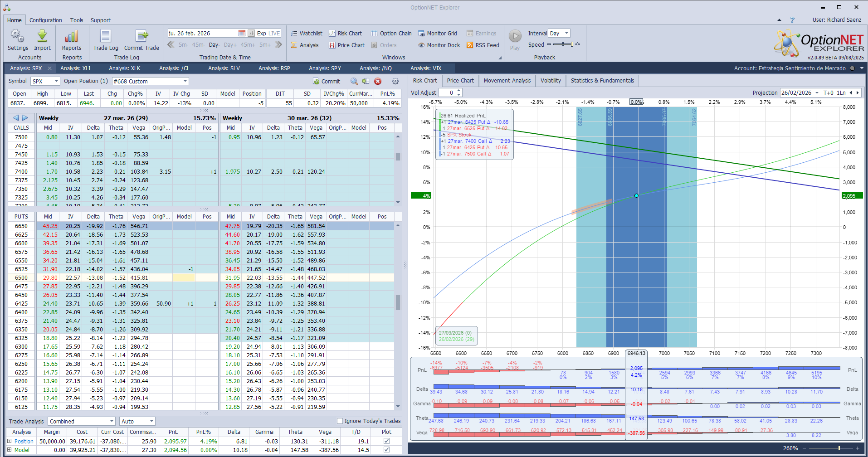Click the expiration mode icon next to Exp
Image resolution: width=868 pixels, height=457 pixels.
(x=251, y=33)
